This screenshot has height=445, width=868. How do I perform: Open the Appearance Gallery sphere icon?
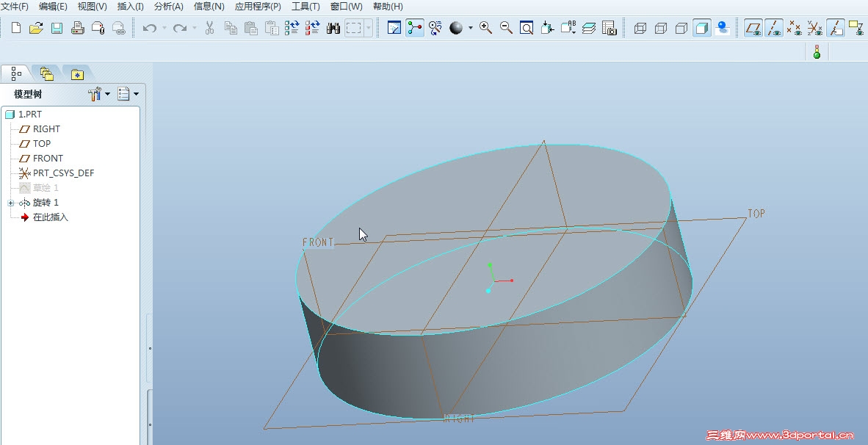(455, 28)
